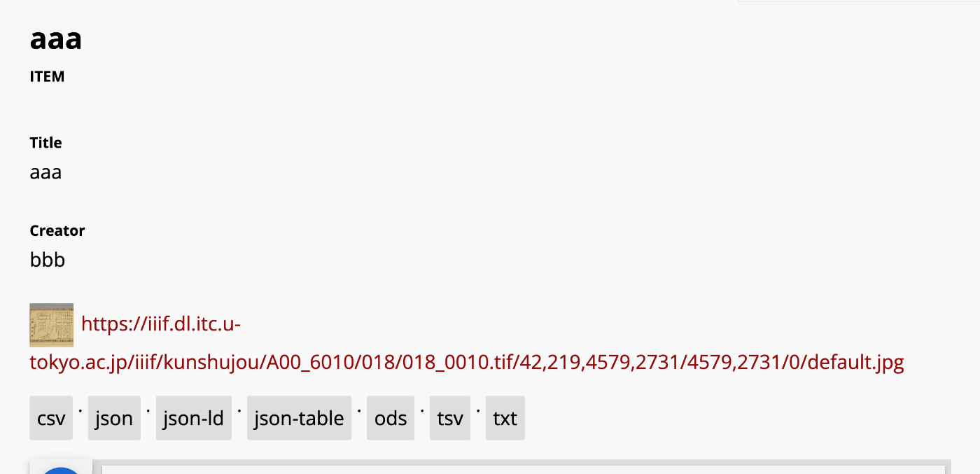The width and height of the screenshot is (980, 474).
Task: Select the creator value 'bbb'
Action: (46, 259)
